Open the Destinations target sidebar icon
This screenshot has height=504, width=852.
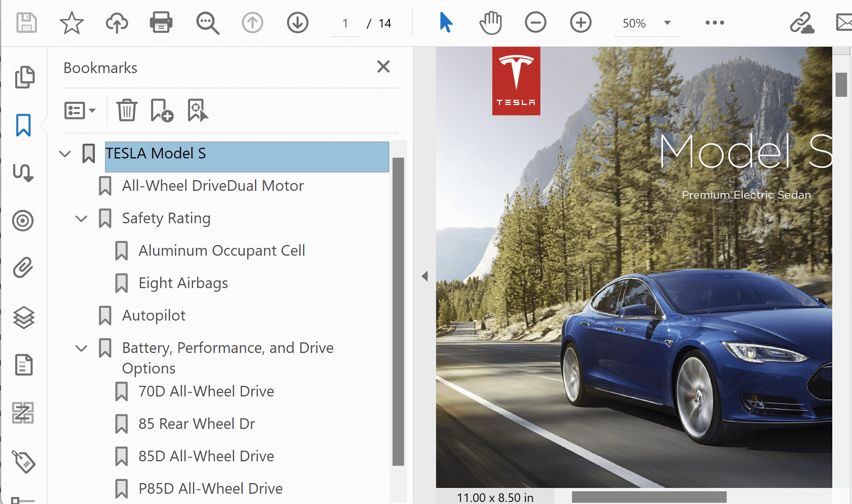point(23,221)
